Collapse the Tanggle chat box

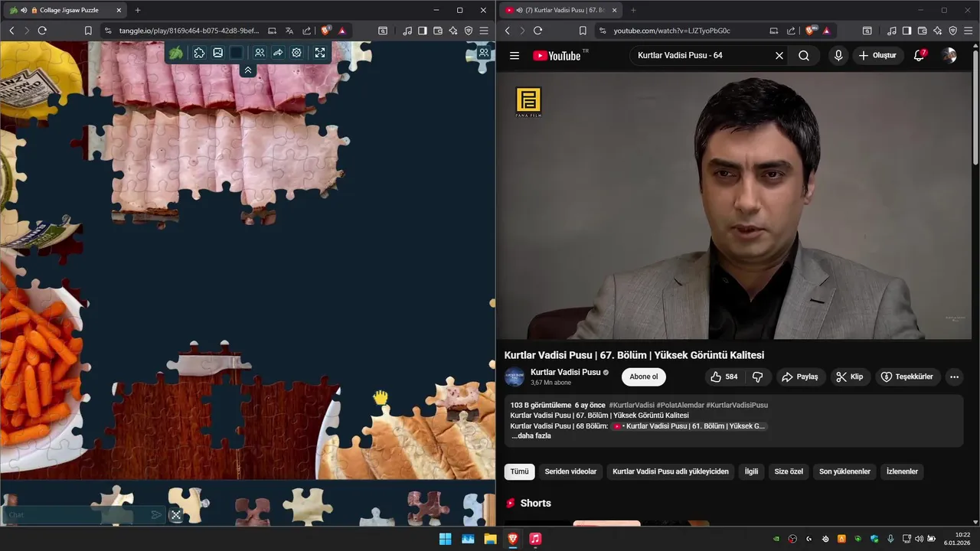176,515
